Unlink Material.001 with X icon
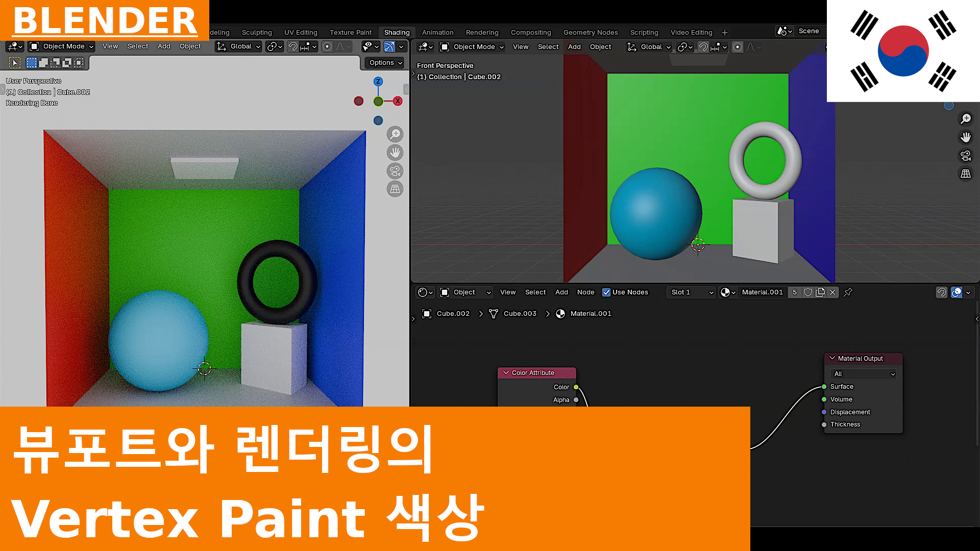 832,292
